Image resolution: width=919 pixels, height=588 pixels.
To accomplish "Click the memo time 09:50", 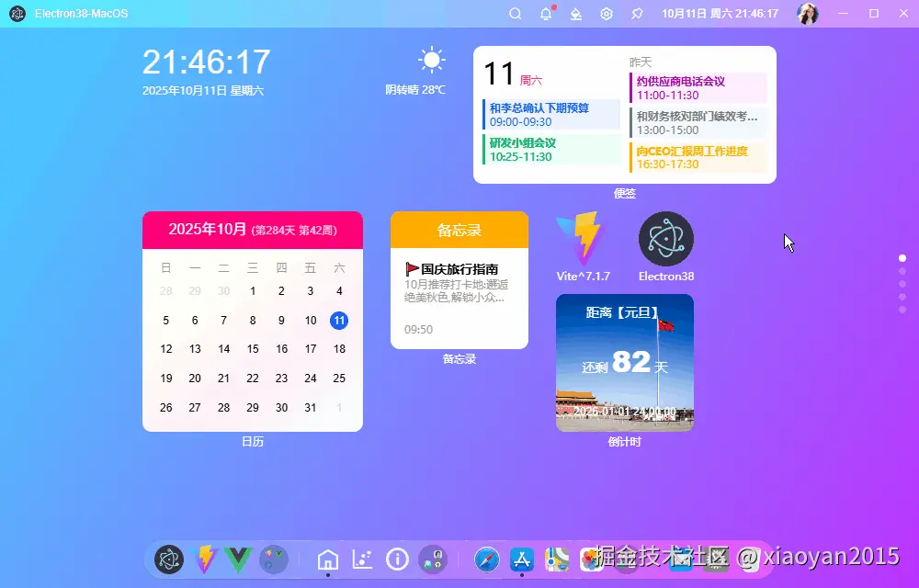I will [418, 330].
